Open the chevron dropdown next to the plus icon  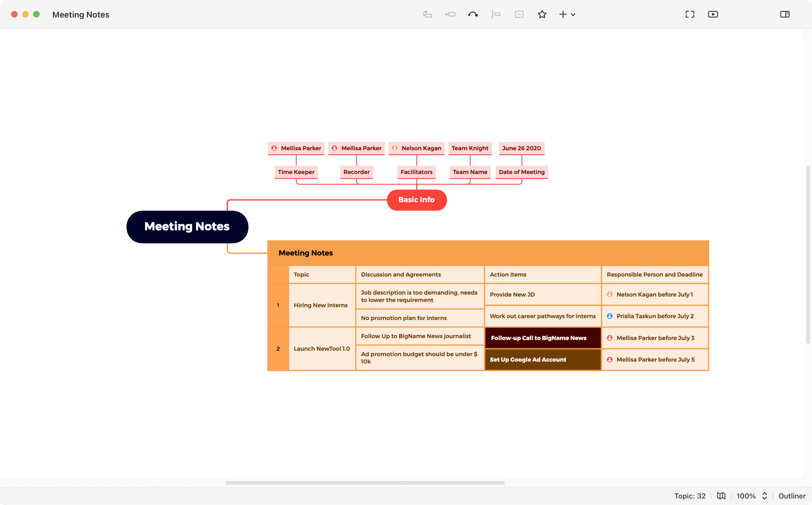coord(574,14)
